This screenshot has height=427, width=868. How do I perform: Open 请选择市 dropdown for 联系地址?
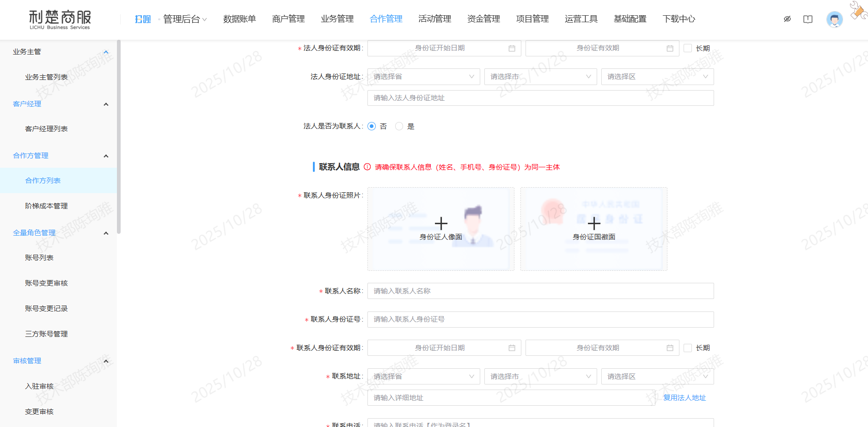coord(540,377)
